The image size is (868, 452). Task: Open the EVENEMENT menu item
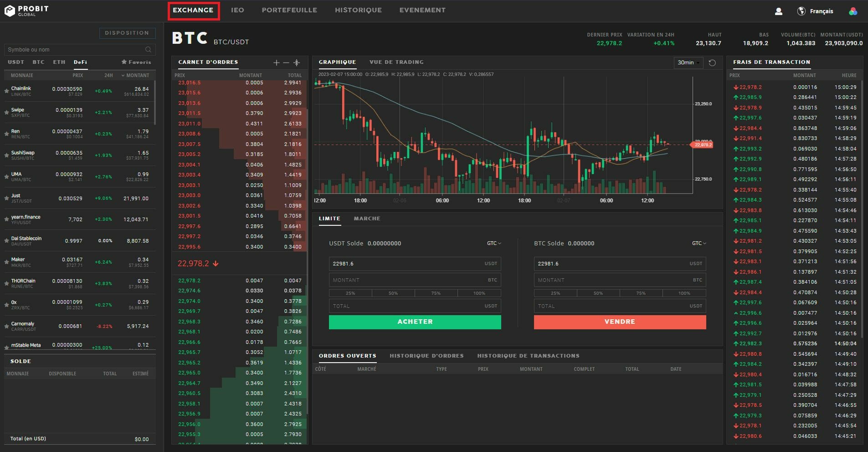pyautogui.click(x=422, y=10)
